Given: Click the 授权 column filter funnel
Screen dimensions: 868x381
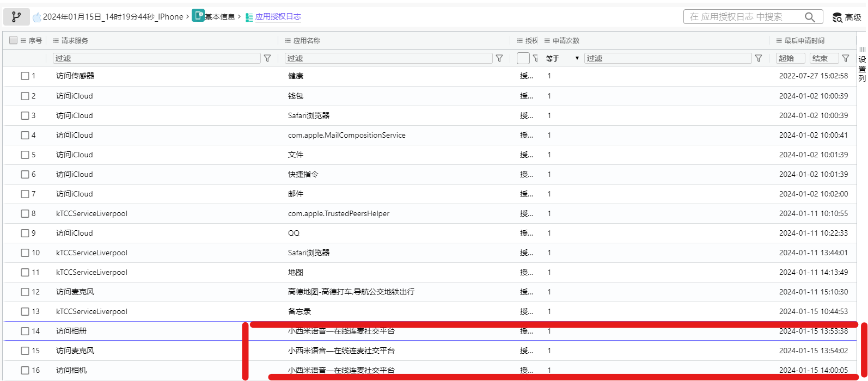Looking at the screenshot, I should (x=535, y=58).
